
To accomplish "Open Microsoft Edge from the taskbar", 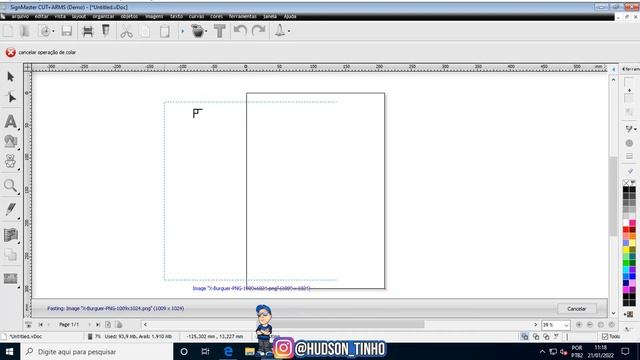I will pos(228,351).
